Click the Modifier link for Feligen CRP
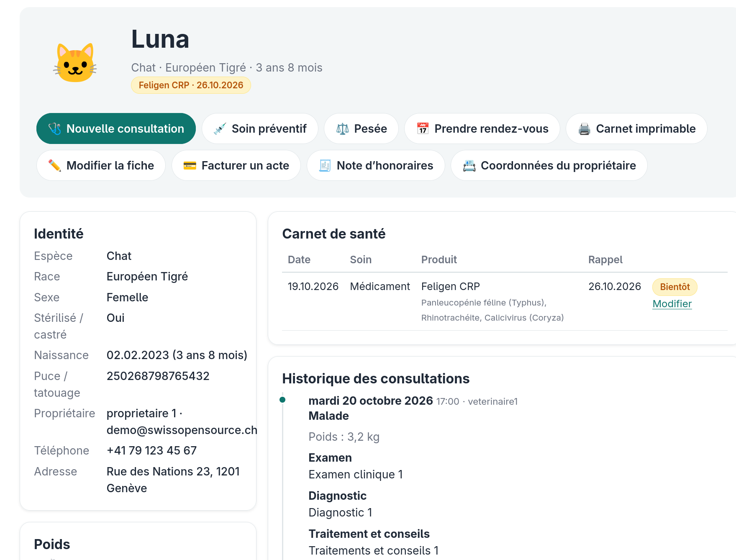Viewport: 736px width, 560px height. (672, 304)
